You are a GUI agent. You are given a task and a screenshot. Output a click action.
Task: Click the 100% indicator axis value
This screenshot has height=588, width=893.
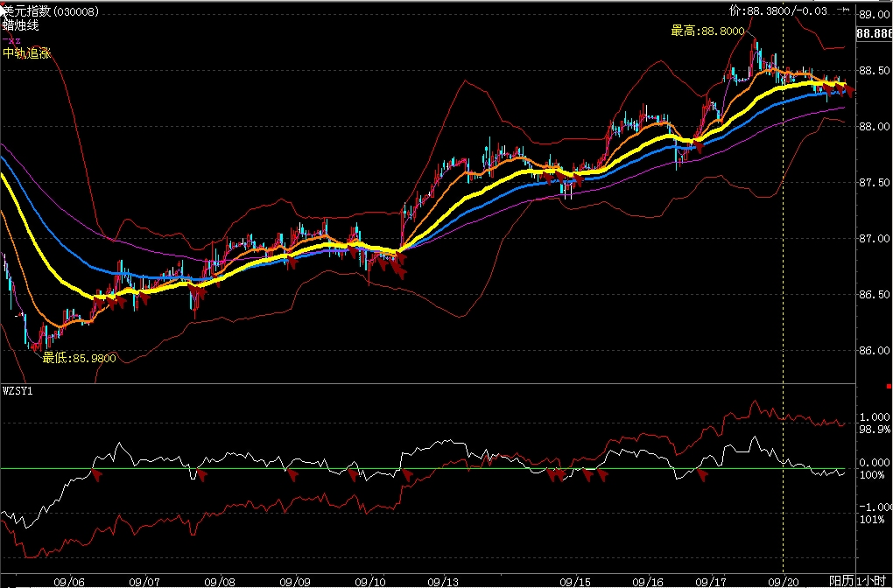[x=872, y=475]
